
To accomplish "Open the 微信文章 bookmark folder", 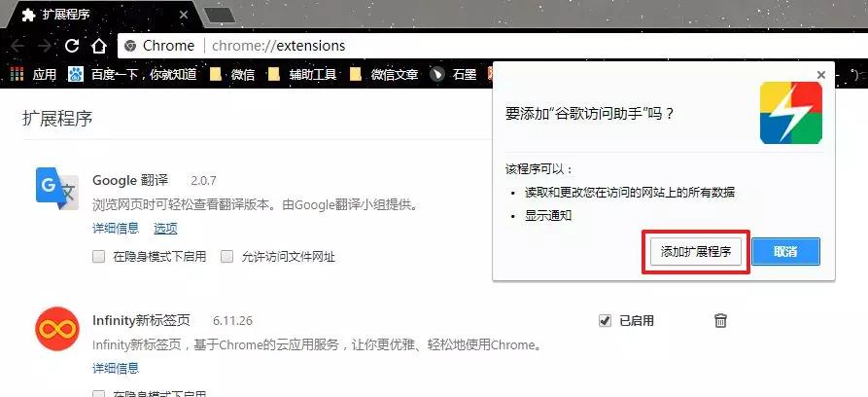I will click(x=384, y=74).
